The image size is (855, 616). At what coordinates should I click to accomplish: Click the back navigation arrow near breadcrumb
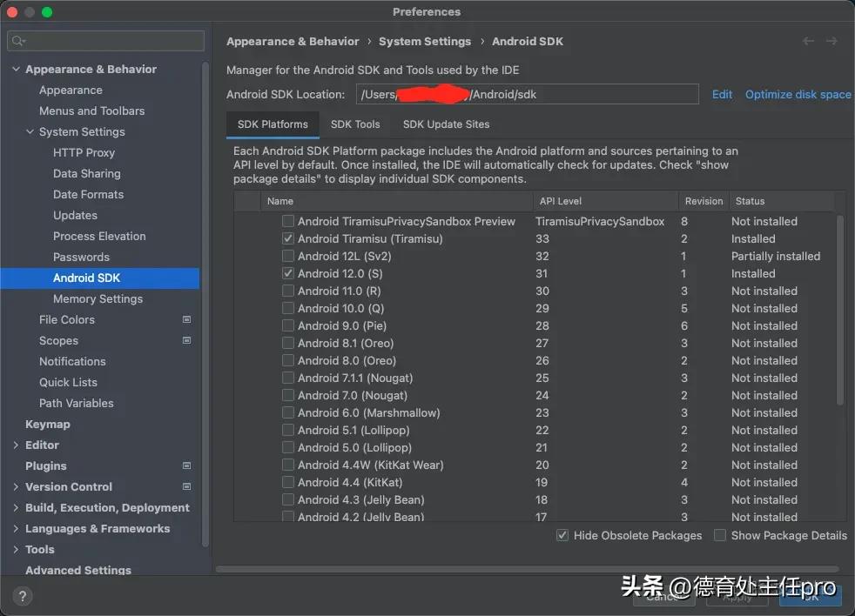point(809,41)
